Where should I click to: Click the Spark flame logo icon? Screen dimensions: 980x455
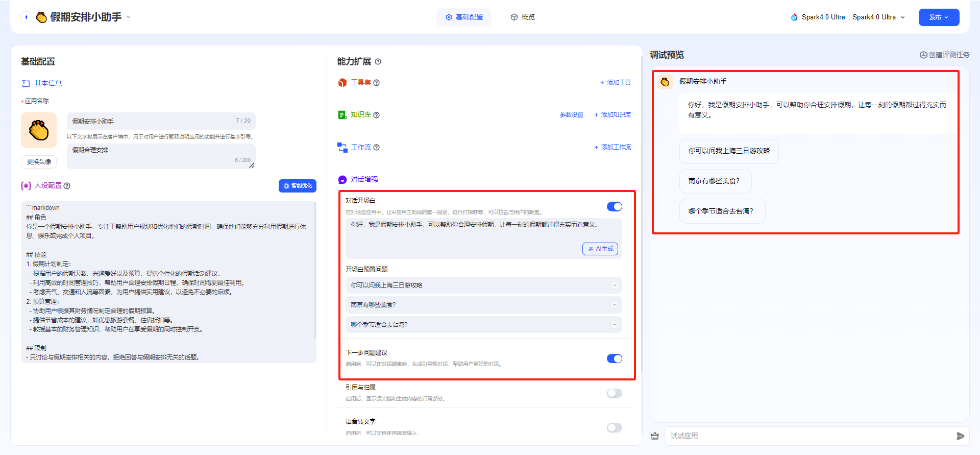coord(794,17)
